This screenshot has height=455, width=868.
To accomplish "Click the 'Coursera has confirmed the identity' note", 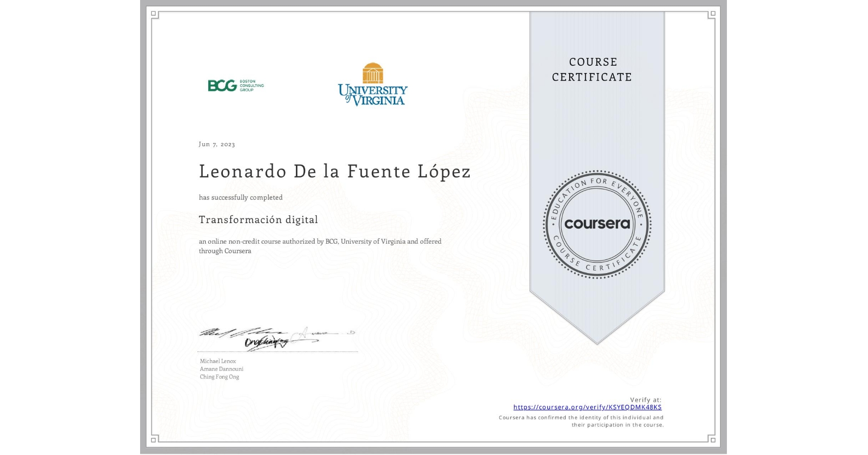I will pyautogui.click(x=581, y=421).
